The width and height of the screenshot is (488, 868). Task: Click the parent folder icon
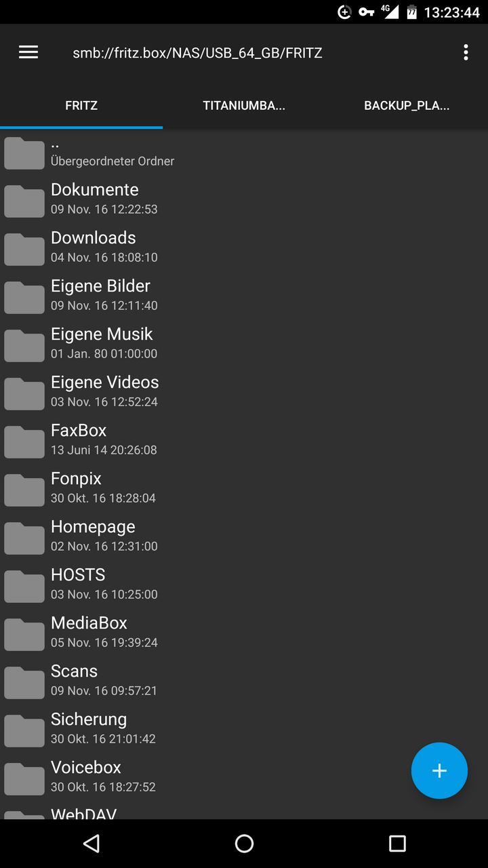tap(24, 153)
